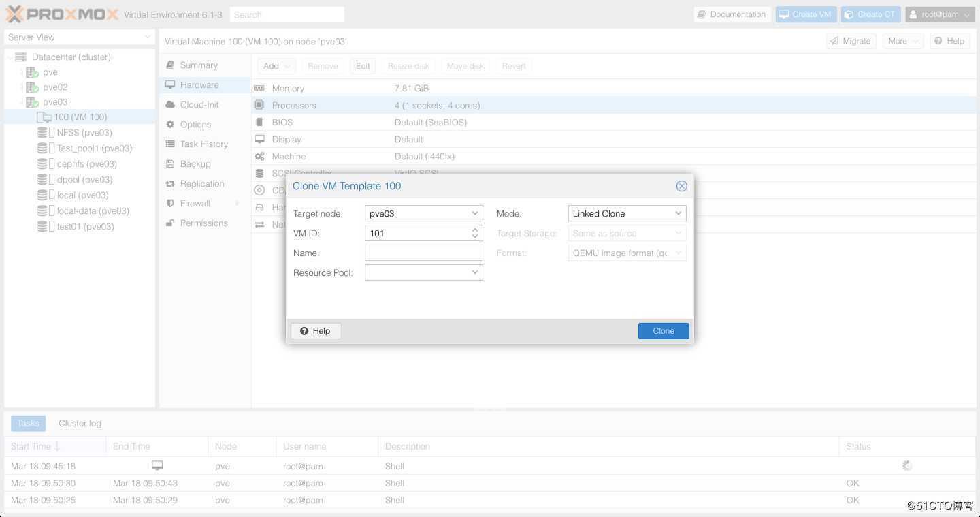
Task: Click the dpool storage icon
Action: pyautogui.click(x=46, y=180)
